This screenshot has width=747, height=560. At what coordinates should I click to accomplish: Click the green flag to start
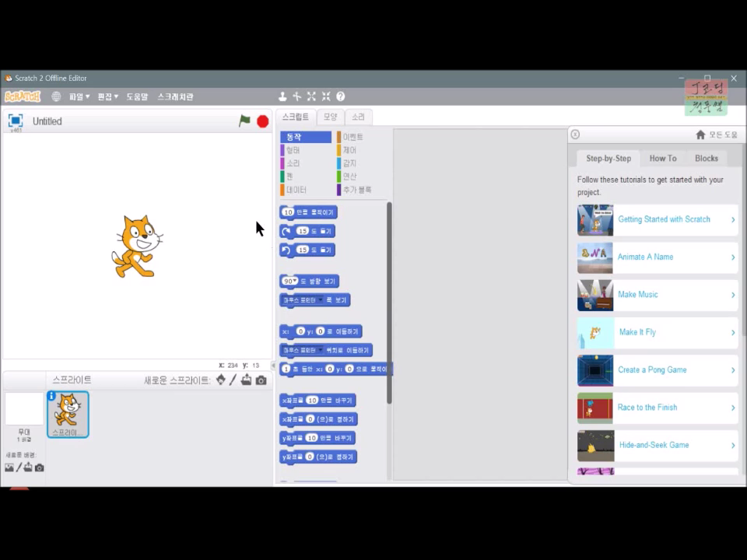(244, 121)
